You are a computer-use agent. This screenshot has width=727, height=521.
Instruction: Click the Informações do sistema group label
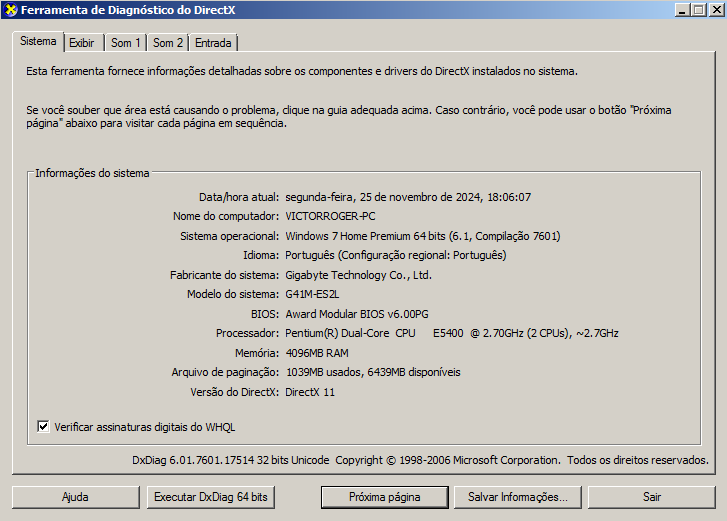92,173
